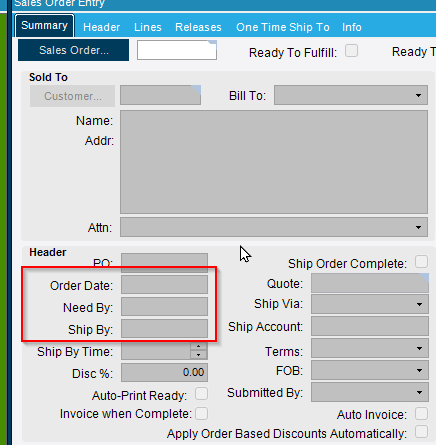This screenshot has height=445, width=436.
Task: Click the Ship Account field
Action: point(370,326)
